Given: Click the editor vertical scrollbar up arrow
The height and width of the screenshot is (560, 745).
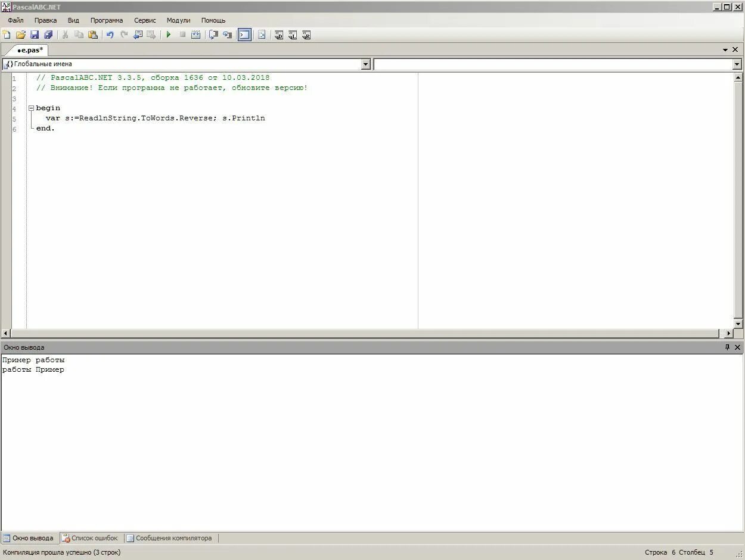Looking at the screenshot, I should (738, 77).
